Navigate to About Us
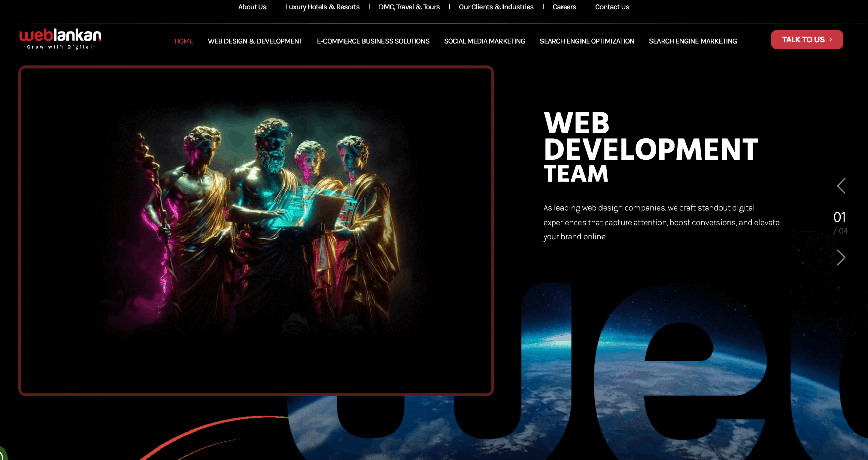Viewport: 868px width, 460px height. point(252,7)
